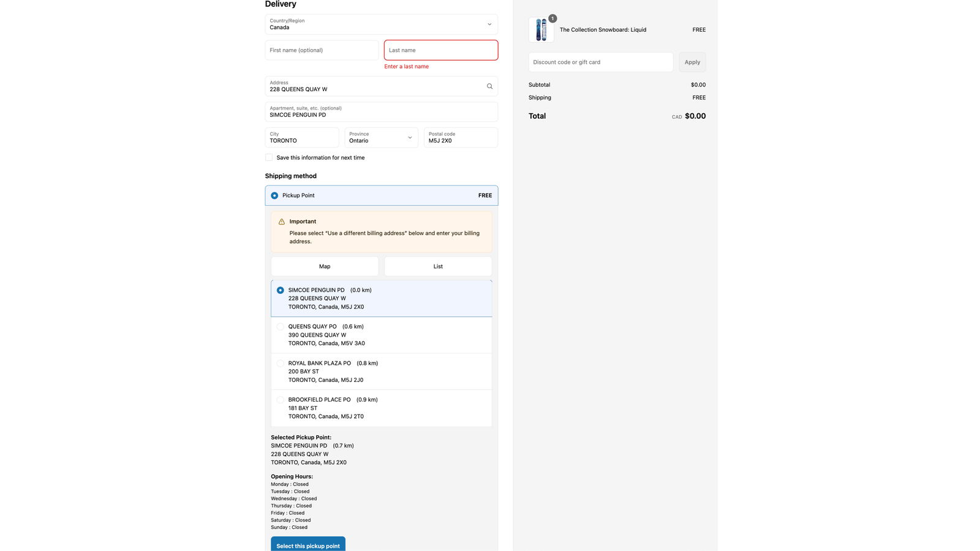Click into the Address field

381,86
